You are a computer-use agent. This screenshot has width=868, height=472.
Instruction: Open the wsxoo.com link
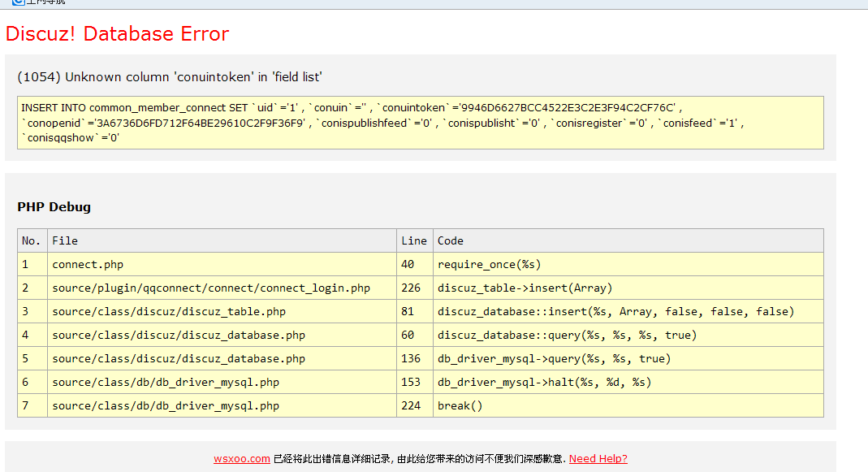pyautogui.click(x=242, y=459)
